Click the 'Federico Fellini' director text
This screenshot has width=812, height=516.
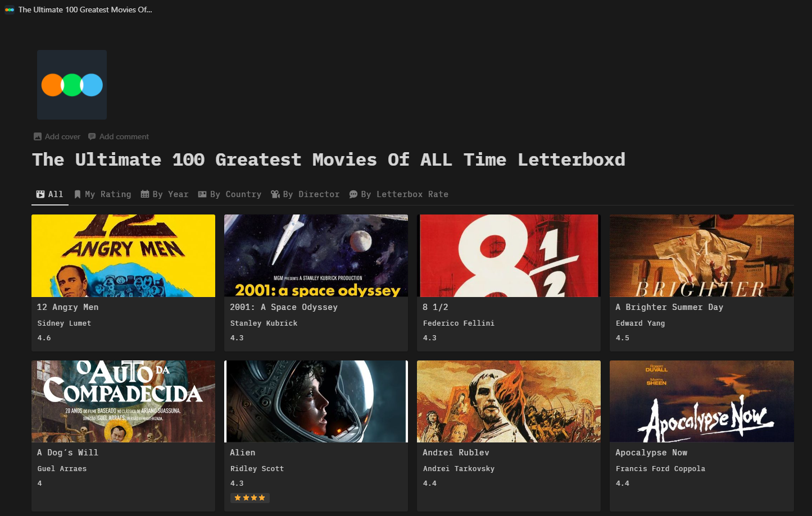click(459, 323)
